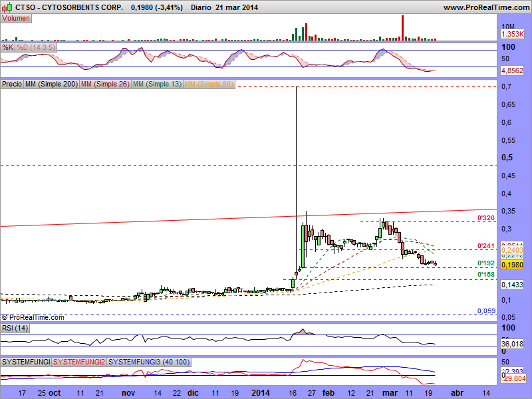Click the title CTSO - CYTOSORBENTS CORP.
This screenshot has height=399, width=532.
click(x=69, y=7)
